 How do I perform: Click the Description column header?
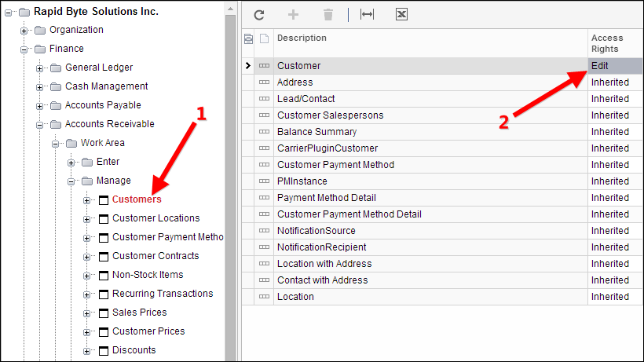431,43
